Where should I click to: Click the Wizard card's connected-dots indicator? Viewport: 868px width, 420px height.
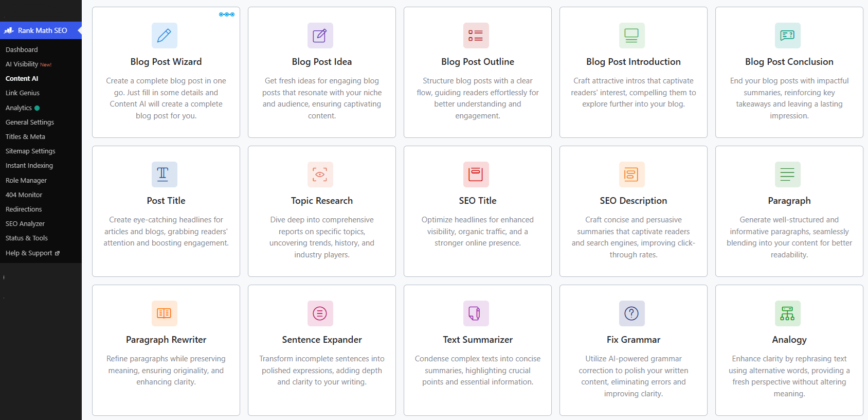(x=227, y=14)
